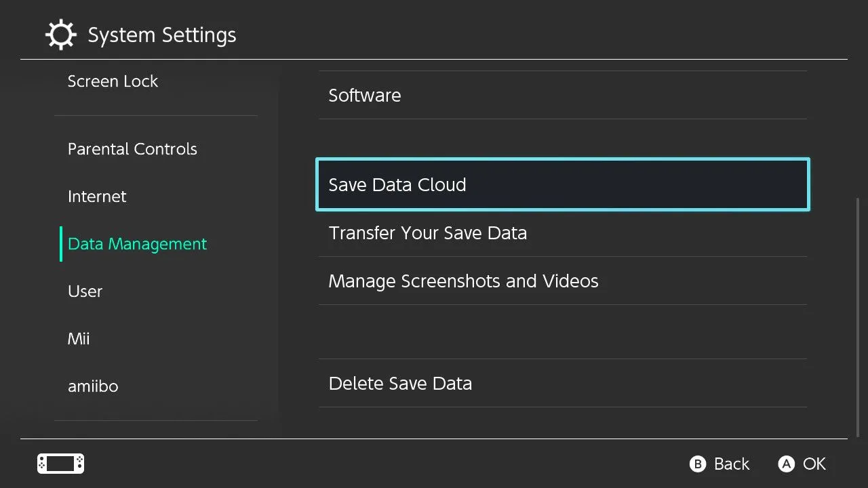Click the Back label
868x488 pixels.
(731, 464)
